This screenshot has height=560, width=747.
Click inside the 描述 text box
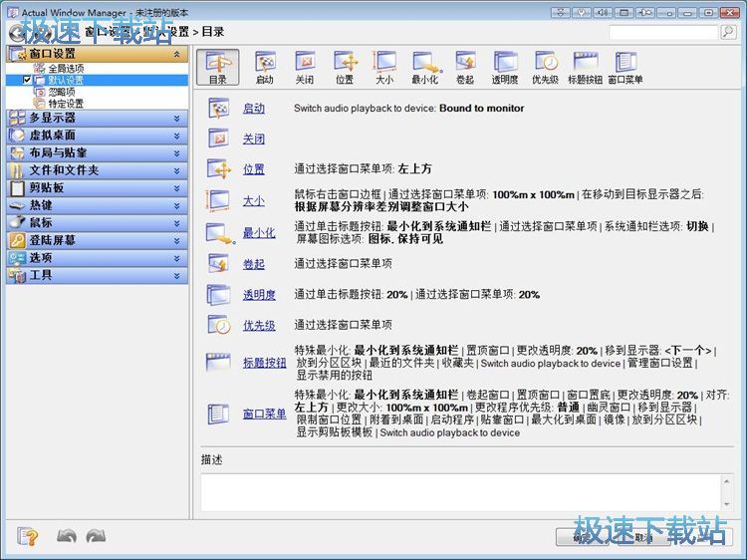tap(461, 492)
